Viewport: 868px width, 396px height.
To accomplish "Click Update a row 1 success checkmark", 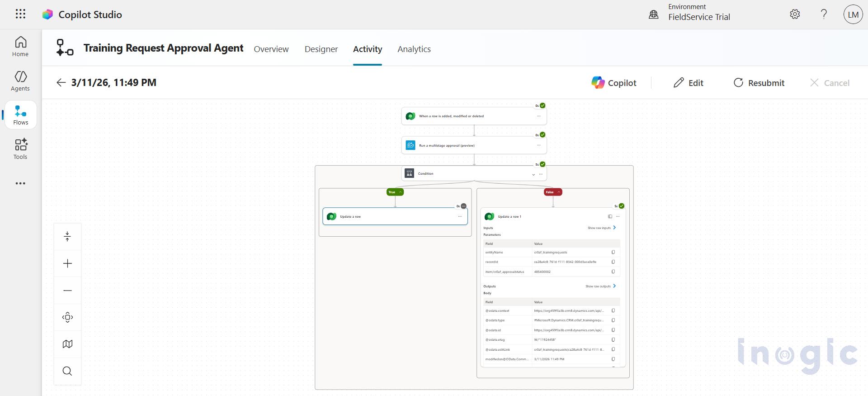I will (x=622, y=206).
